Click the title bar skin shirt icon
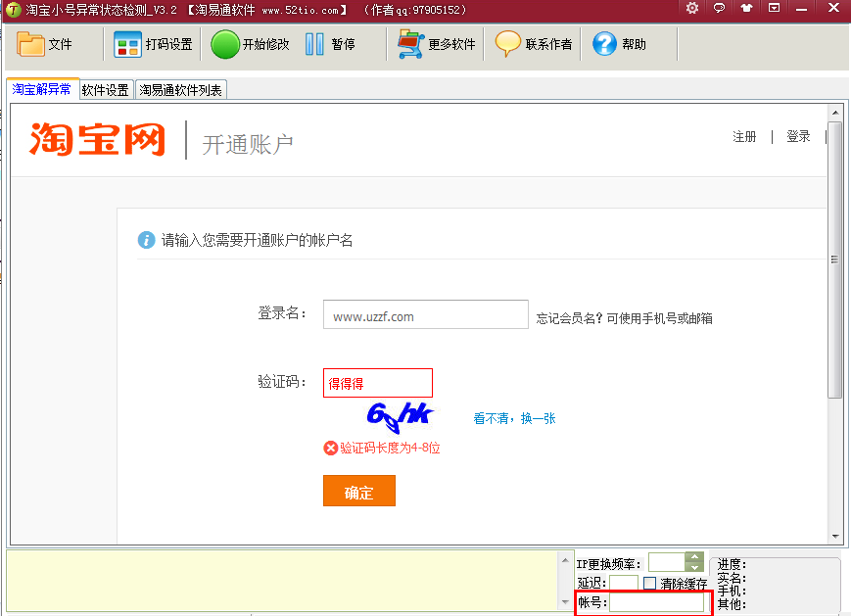This screenshot has width=851, height=616. (747, 8)
